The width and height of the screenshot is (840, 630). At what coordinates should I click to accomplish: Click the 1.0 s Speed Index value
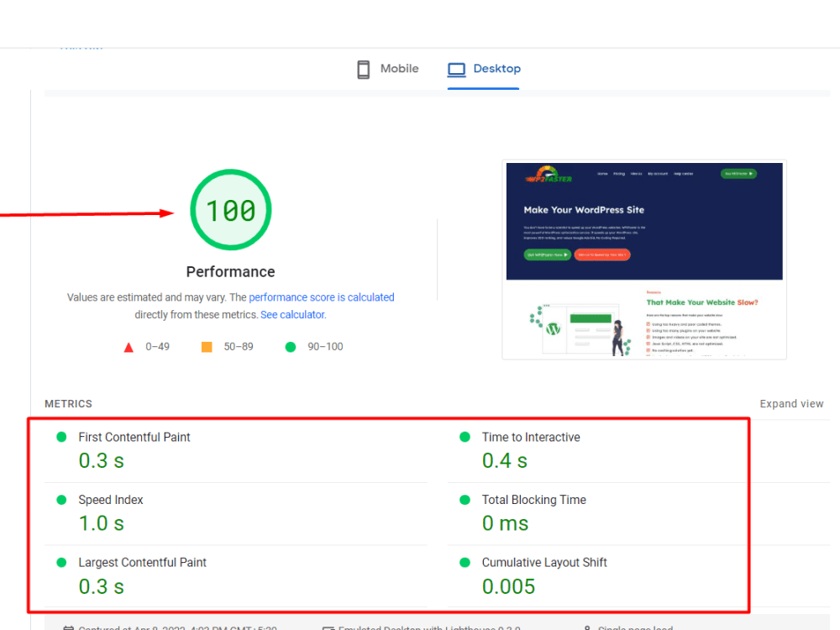(x=102, y=523)
